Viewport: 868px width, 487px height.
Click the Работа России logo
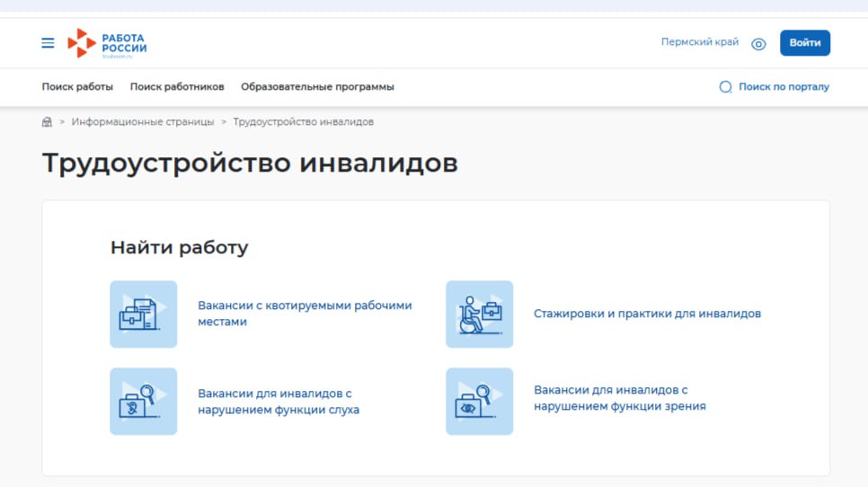pyautogui.click(x=107, y=43)
